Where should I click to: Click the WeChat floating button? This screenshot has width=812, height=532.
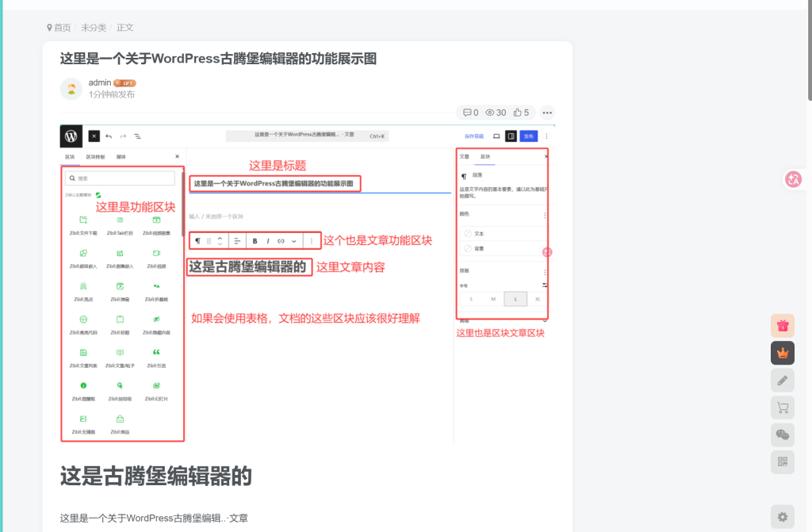click(783, 434)
